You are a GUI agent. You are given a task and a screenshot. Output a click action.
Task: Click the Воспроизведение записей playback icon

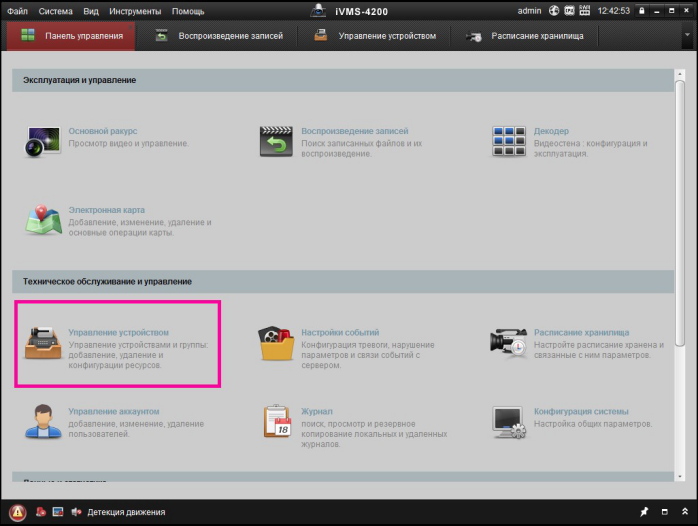click(276, 142)
